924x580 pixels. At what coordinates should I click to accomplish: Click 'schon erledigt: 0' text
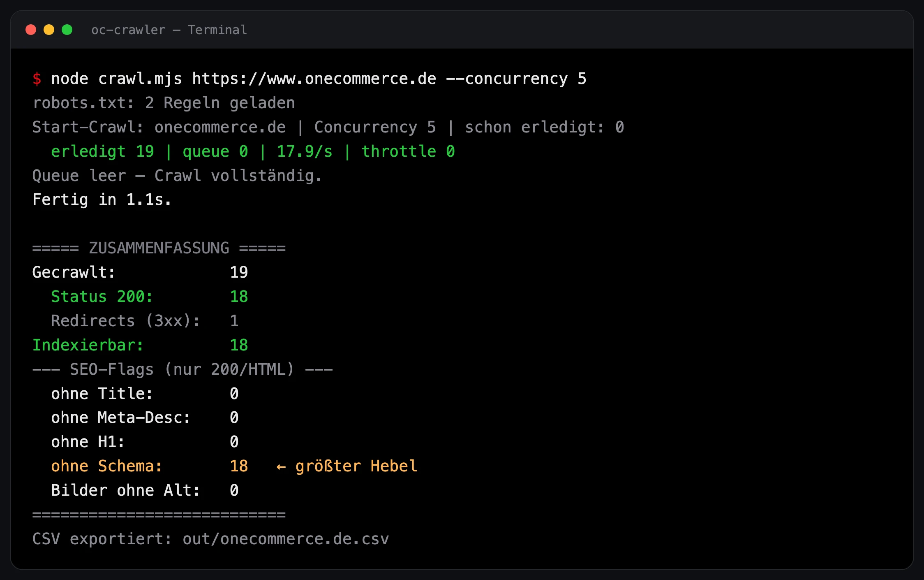(544, 127)
